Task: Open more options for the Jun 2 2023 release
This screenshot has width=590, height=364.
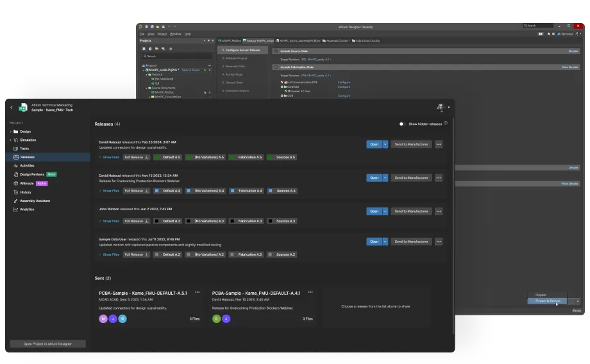Action: 439,211
